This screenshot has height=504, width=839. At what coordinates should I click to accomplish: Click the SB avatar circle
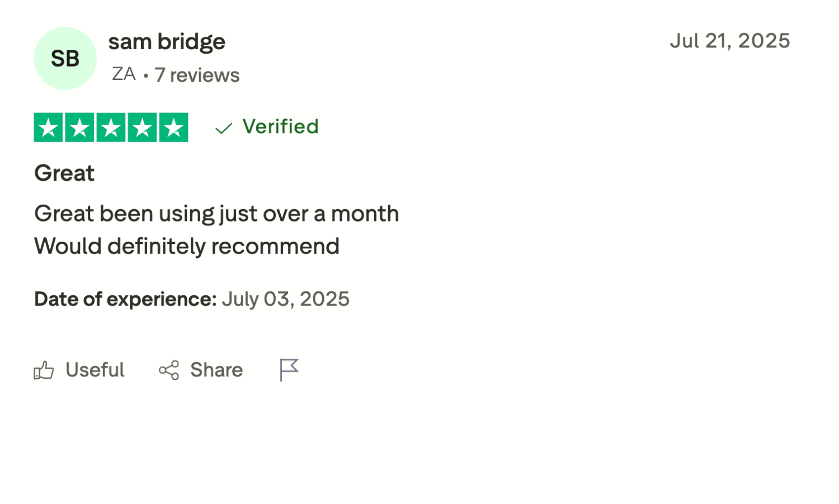point(65,58)
